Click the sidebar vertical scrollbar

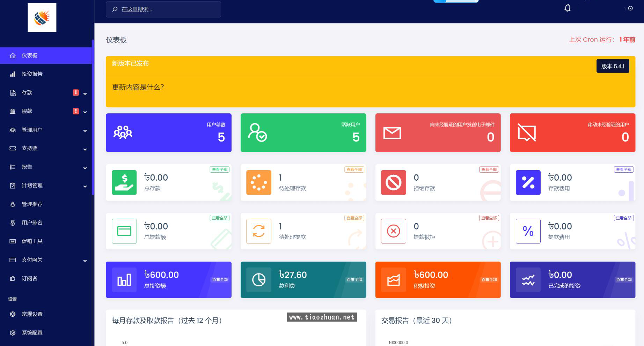pos(93,117)
